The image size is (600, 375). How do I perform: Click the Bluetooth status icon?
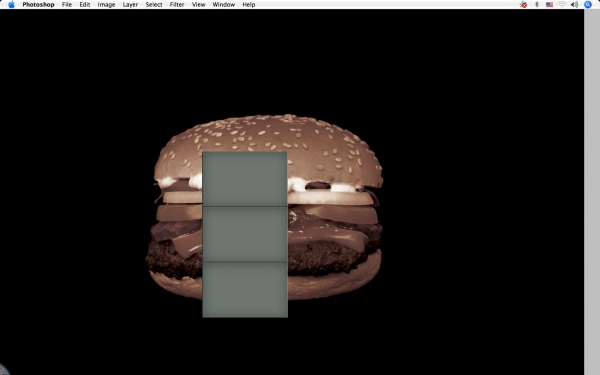pyautogui.click(x=537, y=5)
